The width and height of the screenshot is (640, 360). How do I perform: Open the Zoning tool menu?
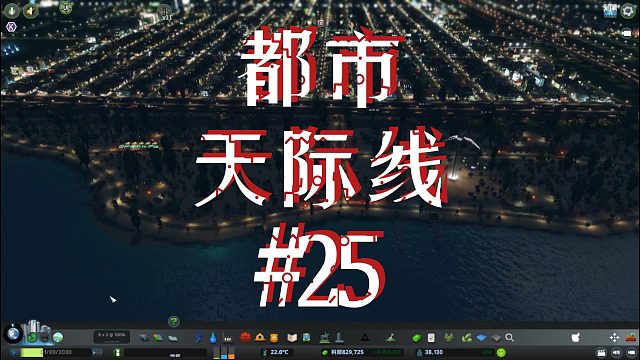(158, 338)
